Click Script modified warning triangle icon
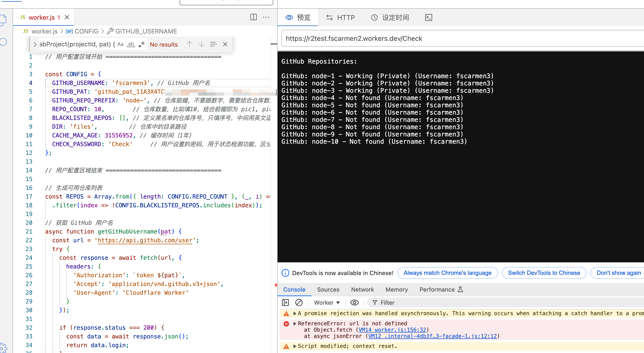Viewport: 644px width, 353px height. tap(286, 346)
